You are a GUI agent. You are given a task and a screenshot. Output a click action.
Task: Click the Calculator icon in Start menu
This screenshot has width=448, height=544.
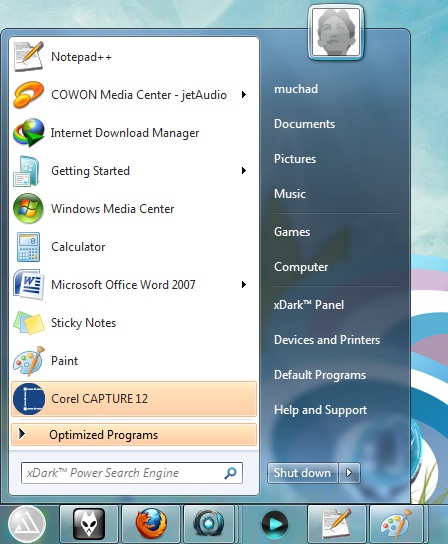coord(28,247)
